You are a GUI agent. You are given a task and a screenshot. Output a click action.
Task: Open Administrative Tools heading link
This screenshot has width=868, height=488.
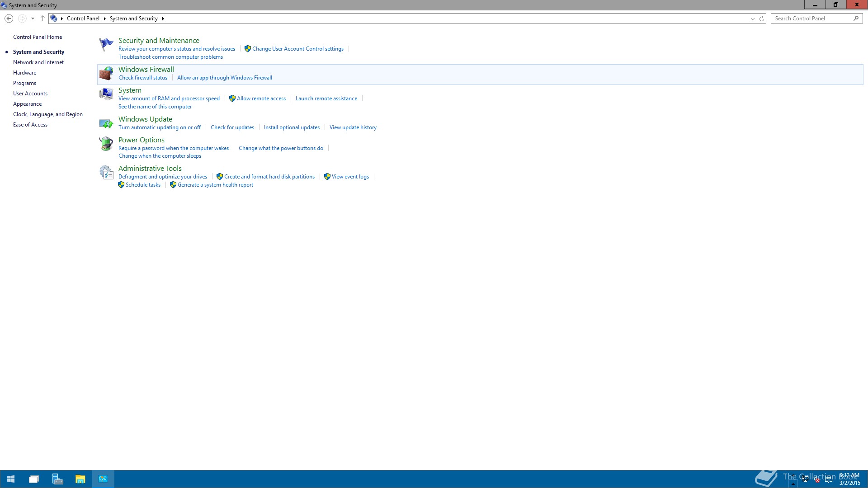click(x=150, y=169)
